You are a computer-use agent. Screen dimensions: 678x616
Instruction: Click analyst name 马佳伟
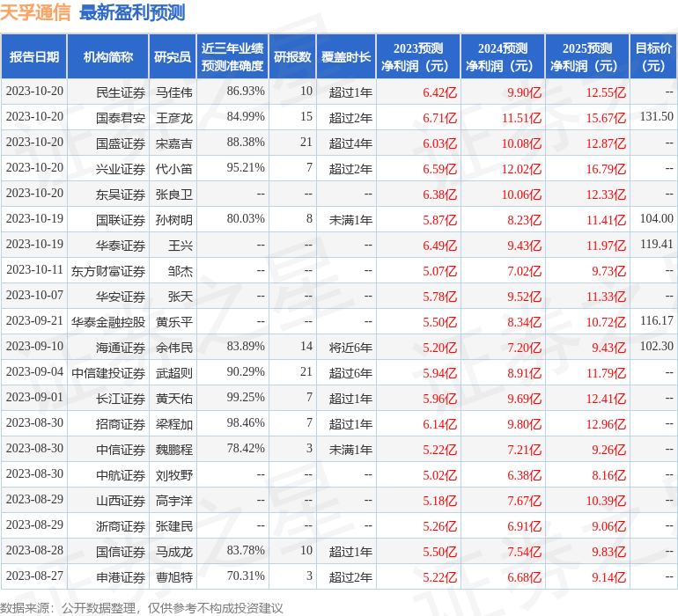click(173, 92)
